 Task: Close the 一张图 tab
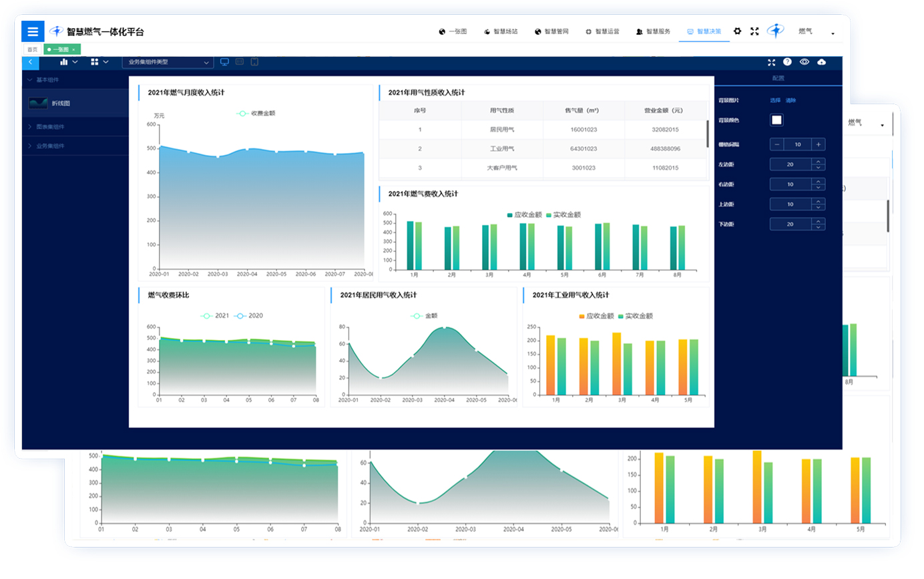(x=74, y=49)
